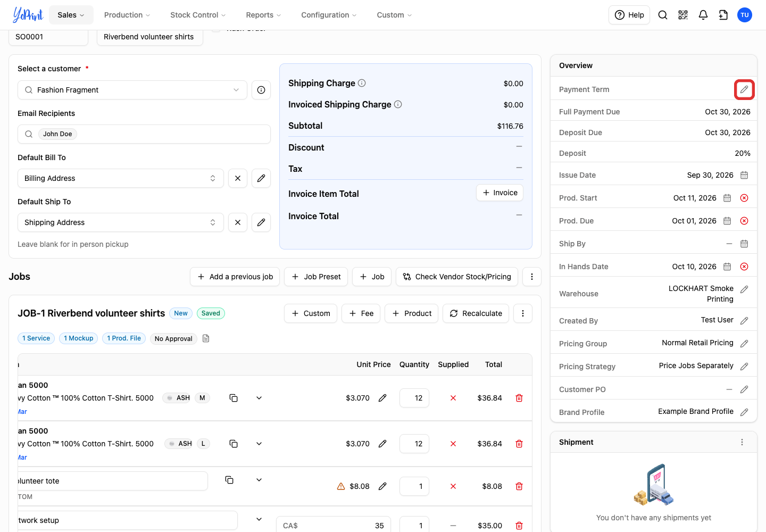
Task: Click Add a previous job
Action: tap(235, 277)
